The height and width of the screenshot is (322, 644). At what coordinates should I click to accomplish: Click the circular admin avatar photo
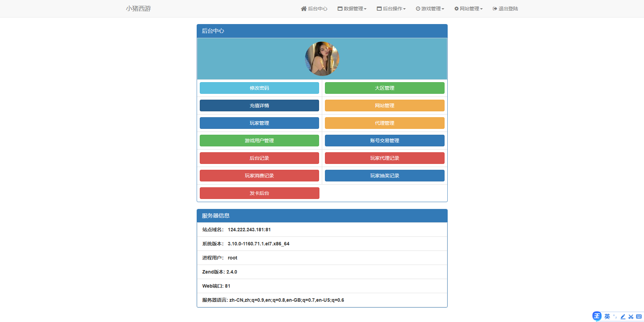click(322, 59)
